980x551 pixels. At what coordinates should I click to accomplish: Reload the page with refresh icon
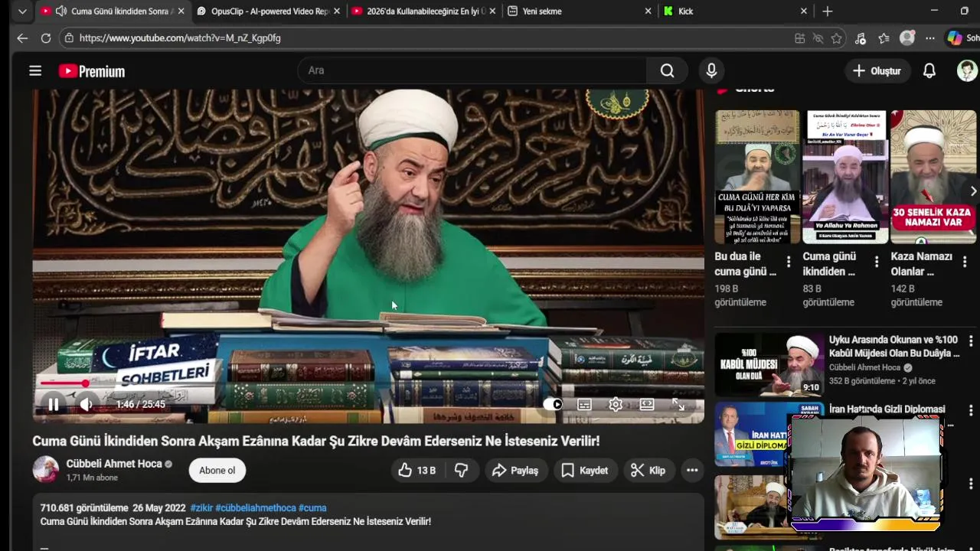tap(46, 37)
